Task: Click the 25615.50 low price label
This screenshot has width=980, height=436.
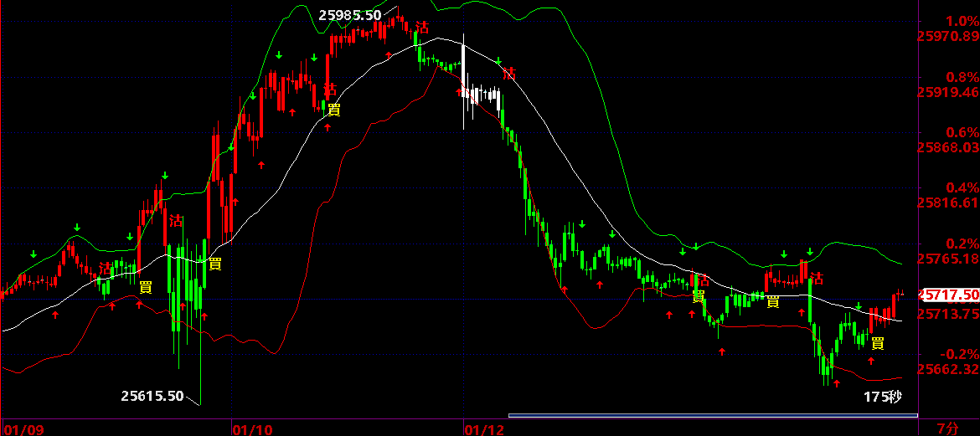Action: (152, 395)
